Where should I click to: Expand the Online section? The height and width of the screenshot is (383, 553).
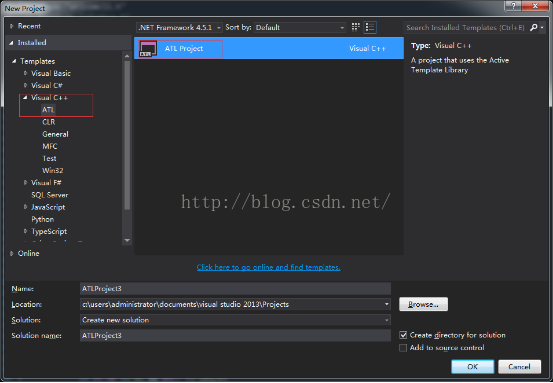(12, 253)
